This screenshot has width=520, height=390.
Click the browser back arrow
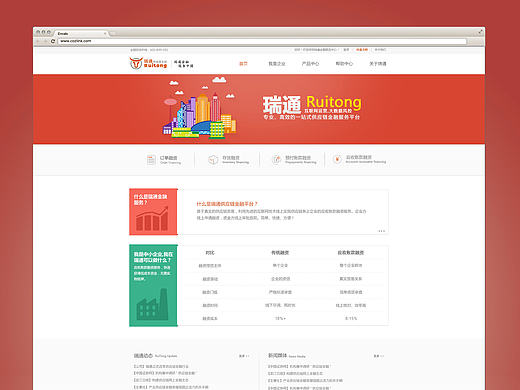(x=38, y=41)
